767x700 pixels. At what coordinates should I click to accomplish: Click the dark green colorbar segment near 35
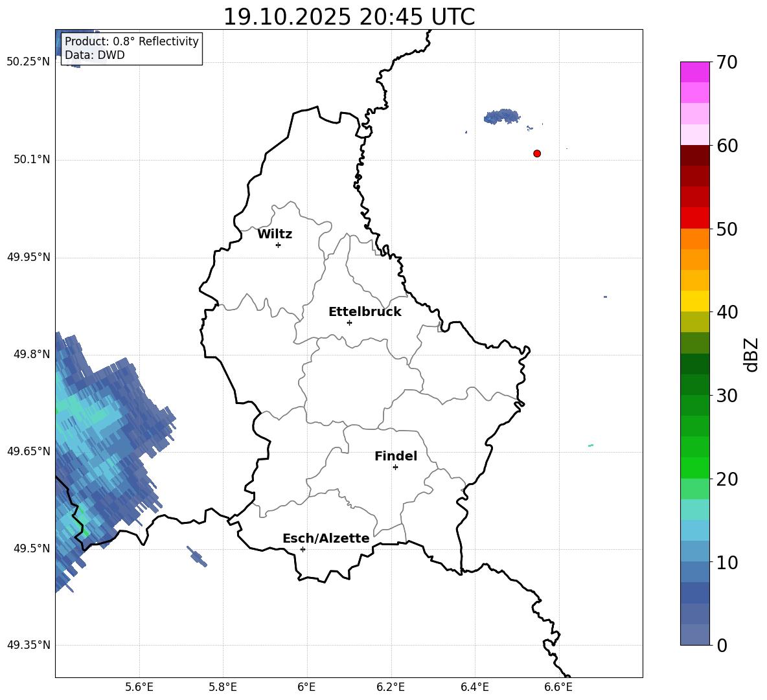point(694,364)
